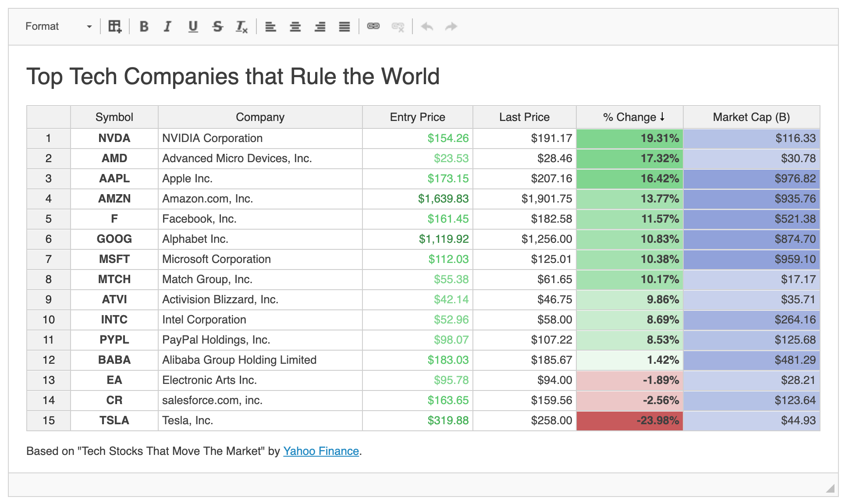Viewport: 845px width, 504px height.
Task: Click the 'Facebook, Inc.' company cell
Action: (x=260, y=219)
